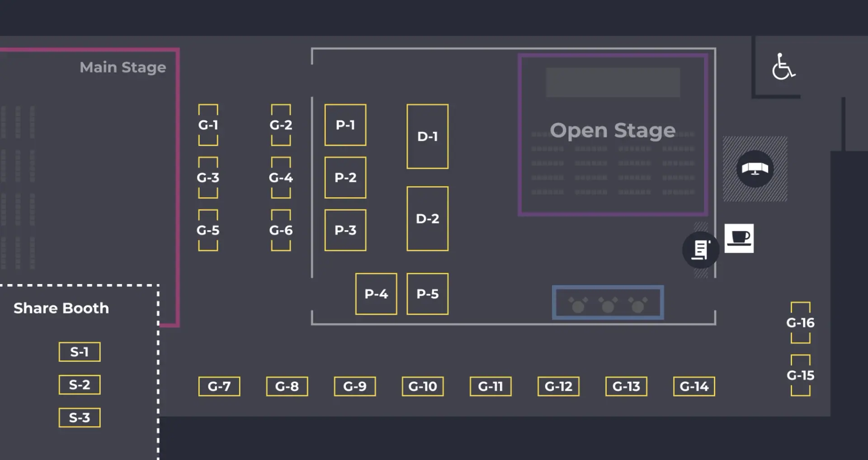Select share booth S-1
Viewport: 868px width, 460px height.
80,352
